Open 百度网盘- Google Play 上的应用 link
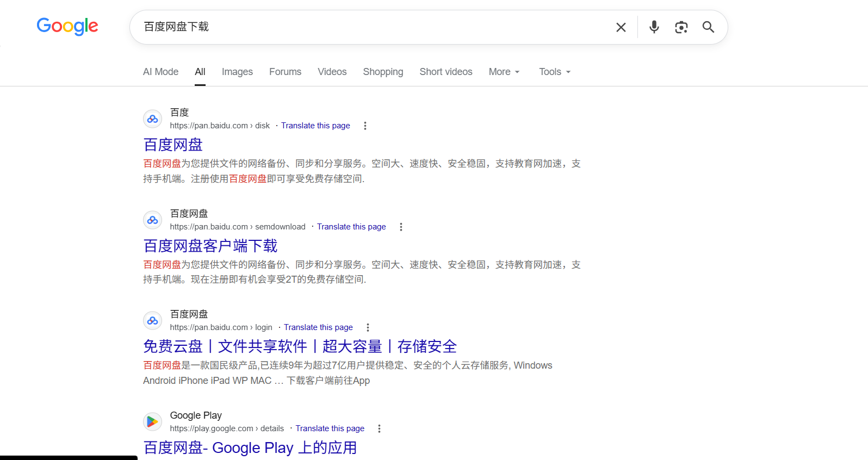This screenshot has height=460, width=868. click(250, 447)
